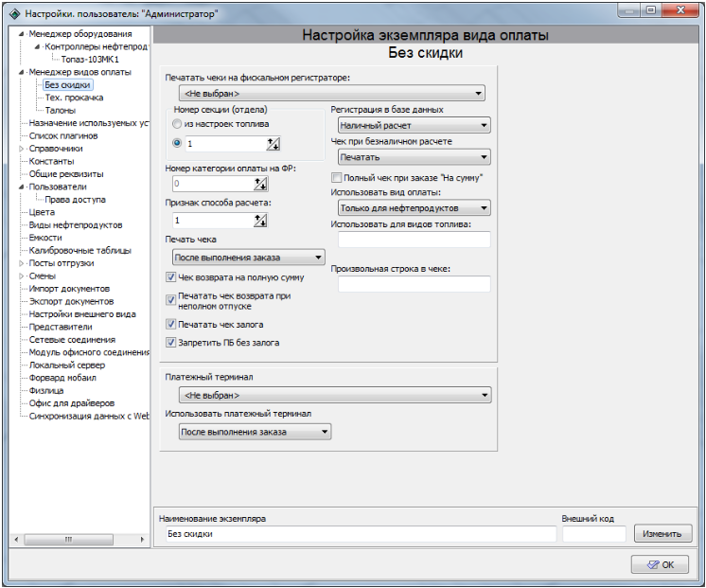The width and height of the screenshot is (706, 588).
Task: Open 'Форвард мобайл' in tree
Action: (x=62, y=378)
